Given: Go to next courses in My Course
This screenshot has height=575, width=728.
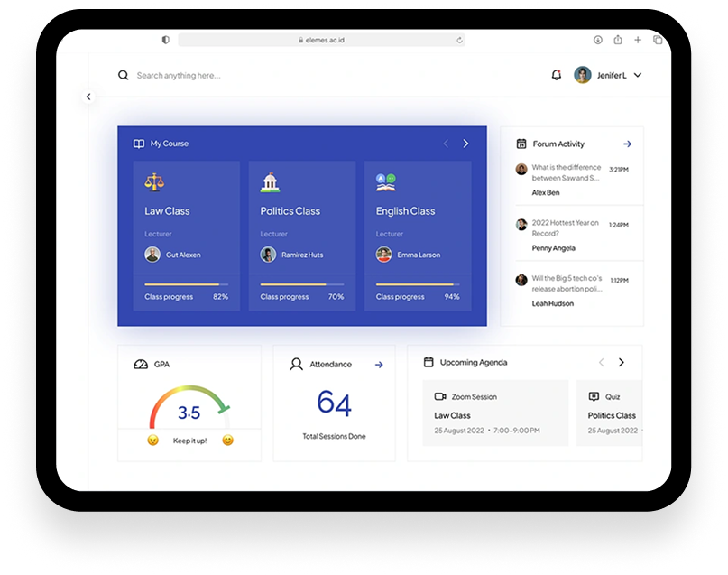Looking at the screenshot, I should [465, 144].
